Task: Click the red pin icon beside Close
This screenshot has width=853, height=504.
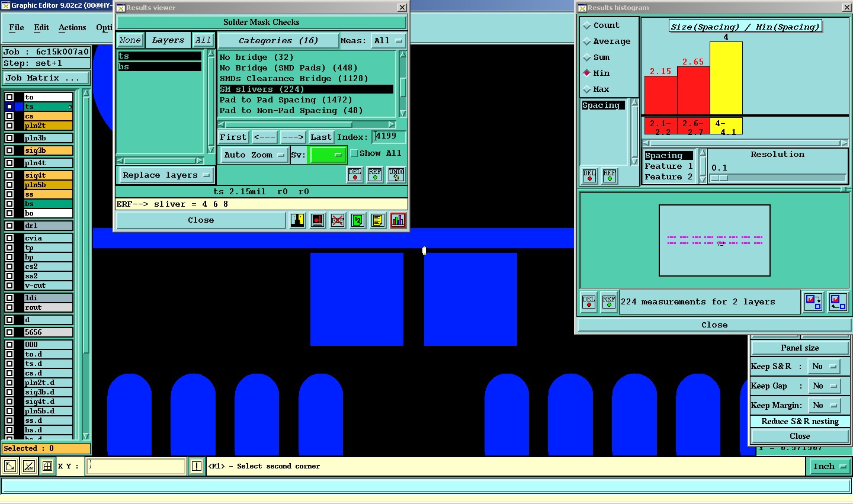Action: (318, 220)
